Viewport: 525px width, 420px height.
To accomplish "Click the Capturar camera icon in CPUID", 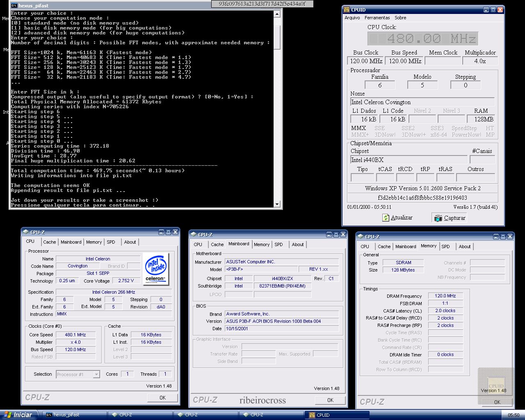I will (438, 218).
